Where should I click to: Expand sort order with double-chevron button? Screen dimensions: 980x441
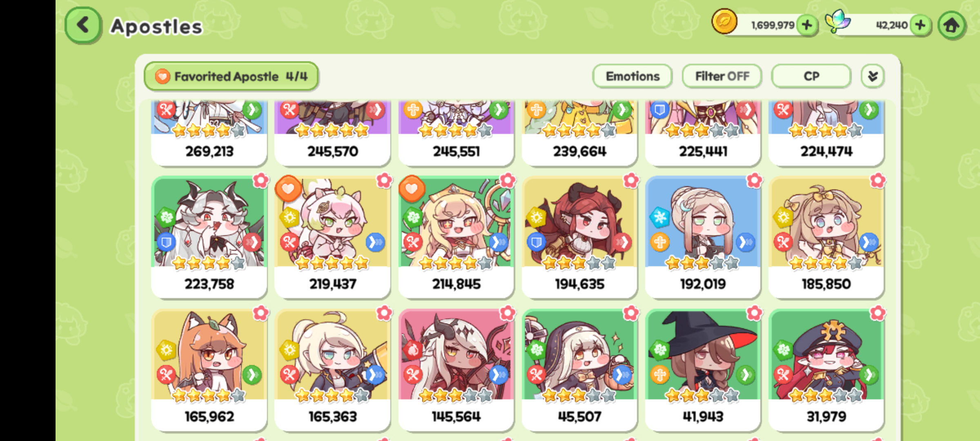pos(873,76)
